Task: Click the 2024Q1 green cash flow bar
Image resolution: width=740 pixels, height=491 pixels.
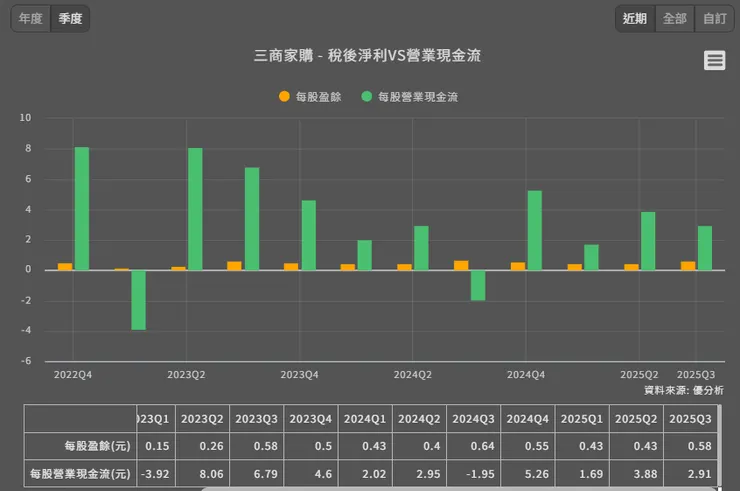Action: point(364,255)
